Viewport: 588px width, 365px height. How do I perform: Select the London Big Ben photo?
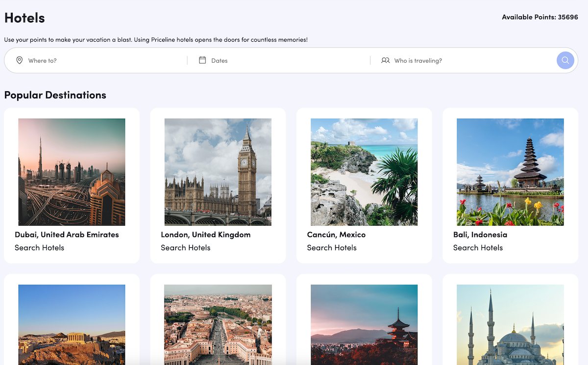tap(218, 172)
